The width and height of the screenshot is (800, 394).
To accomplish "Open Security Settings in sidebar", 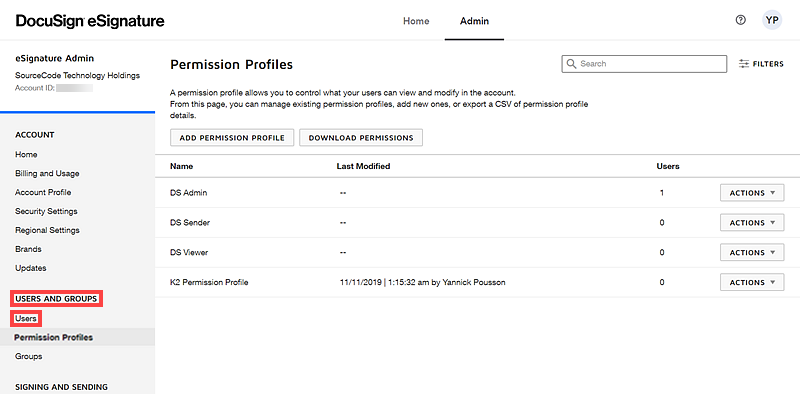I will pos(46,211).
